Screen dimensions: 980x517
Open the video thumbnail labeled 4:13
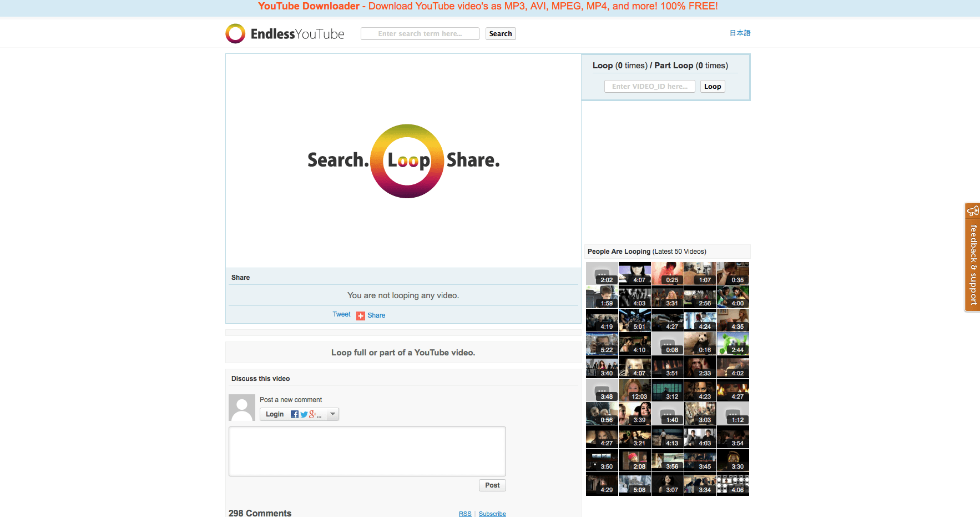pyautogui.click(x=668, y=436)
